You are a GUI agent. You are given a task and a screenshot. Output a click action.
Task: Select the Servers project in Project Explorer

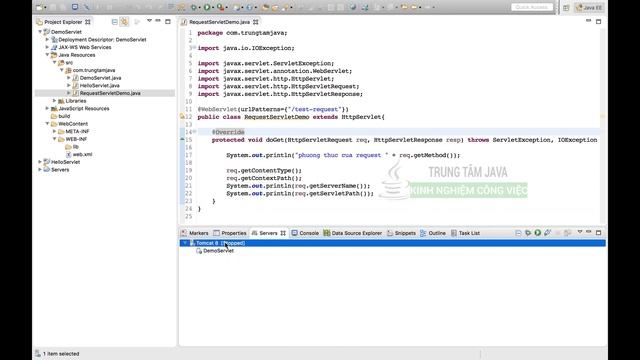(x=60, y=170)
